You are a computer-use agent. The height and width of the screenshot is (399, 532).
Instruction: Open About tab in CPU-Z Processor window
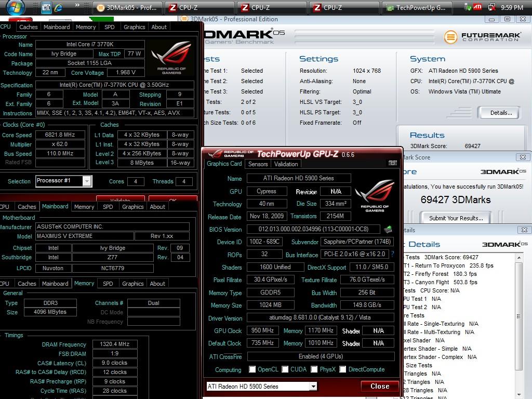159,27
